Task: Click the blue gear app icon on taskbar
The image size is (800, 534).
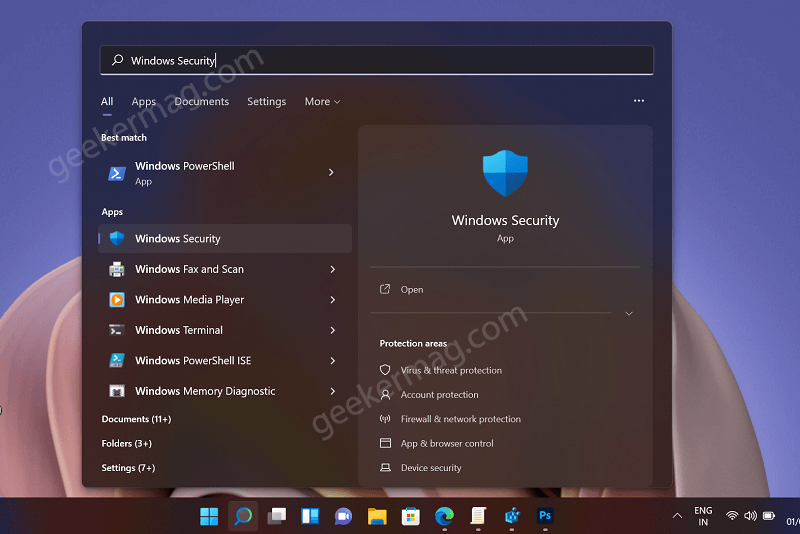Action: pos(512,516)
